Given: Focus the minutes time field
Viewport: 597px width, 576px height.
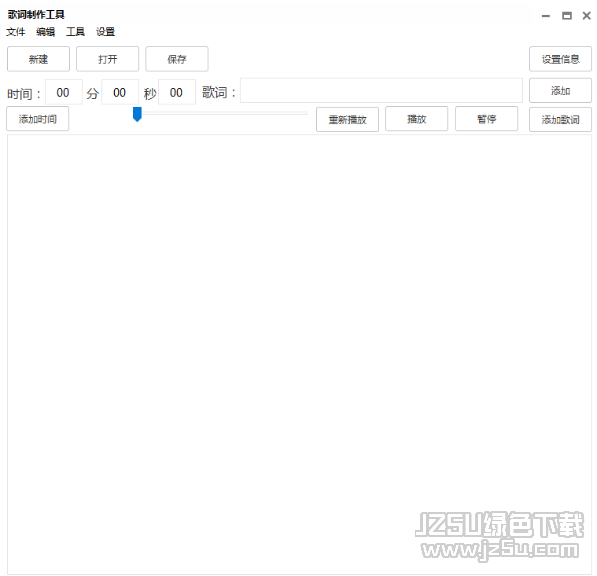Looking at the screenshot, I should [64, 92].
